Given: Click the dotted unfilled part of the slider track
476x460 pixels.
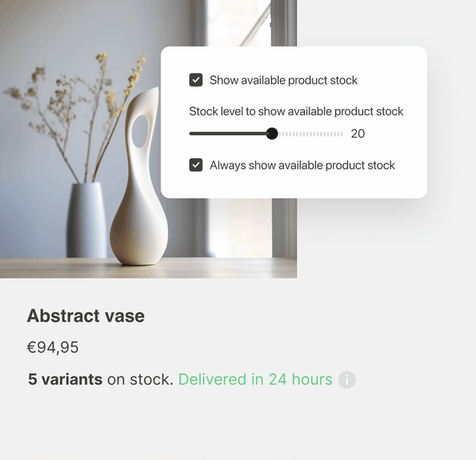Looking at the screenshot, I should pyautogui.click(x=311, y=134).
